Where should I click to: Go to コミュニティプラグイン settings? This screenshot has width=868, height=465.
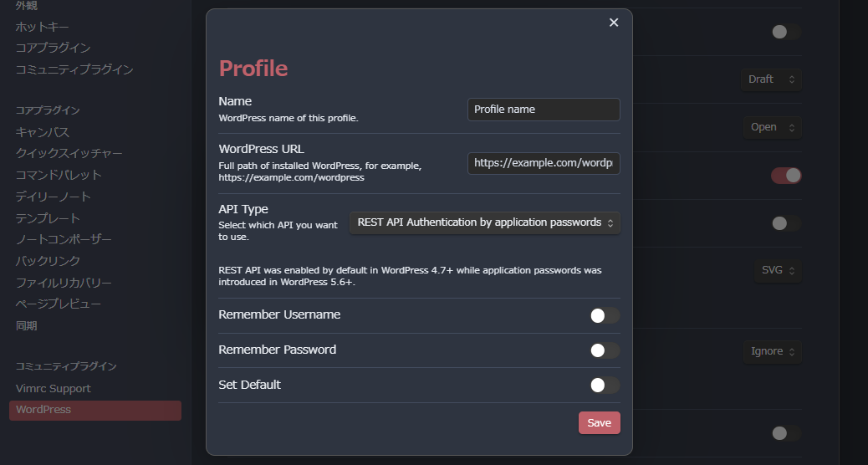click(74, 69)
